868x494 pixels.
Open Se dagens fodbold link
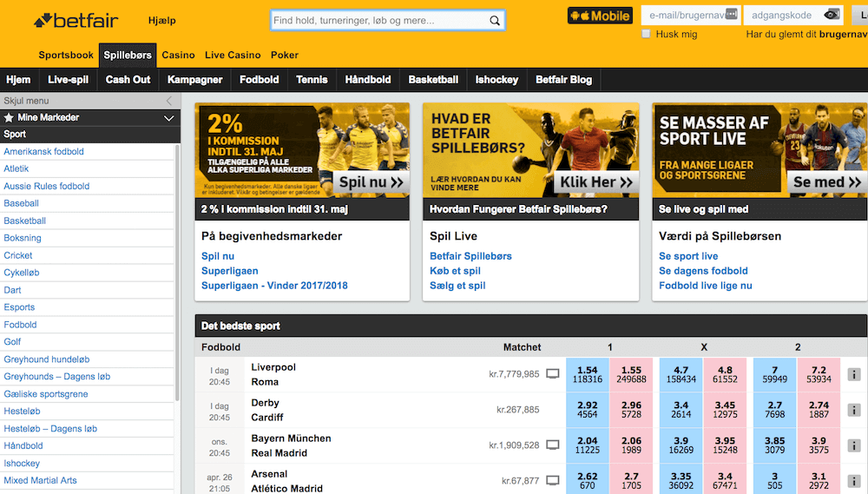(703, 271)
